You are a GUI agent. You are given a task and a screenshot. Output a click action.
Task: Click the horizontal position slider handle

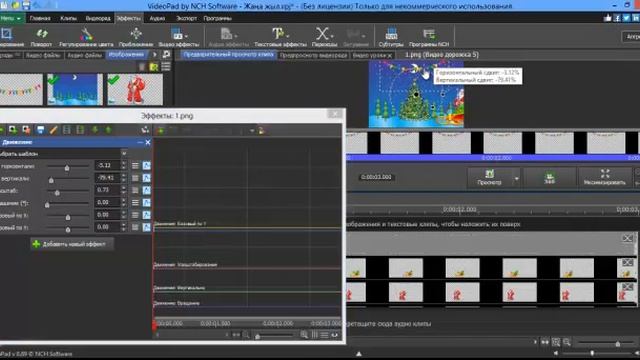pyautogui.click(x=67, y=167)
